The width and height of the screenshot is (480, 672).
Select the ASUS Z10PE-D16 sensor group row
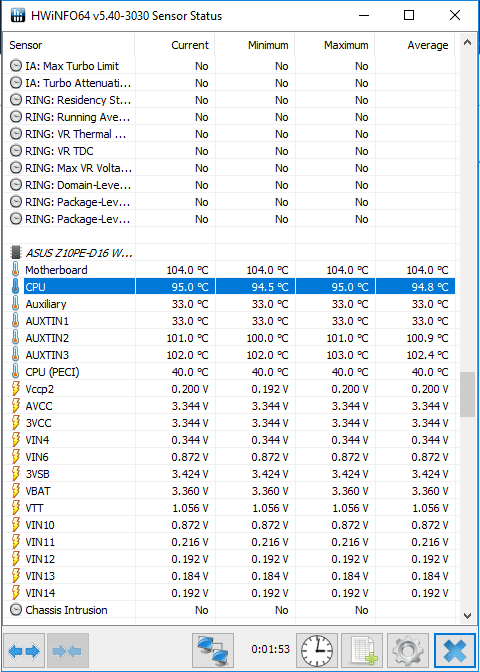[229, 252]
